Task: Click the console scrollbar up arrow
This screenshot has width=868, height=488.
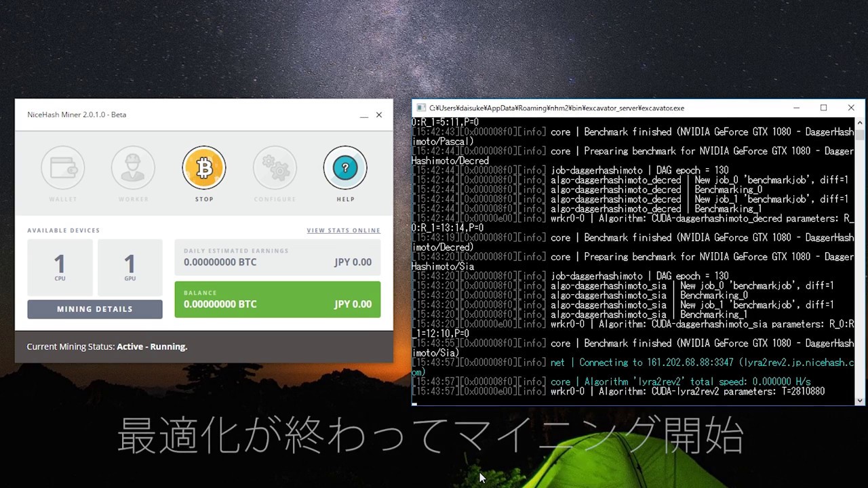Action: (860, 123)
